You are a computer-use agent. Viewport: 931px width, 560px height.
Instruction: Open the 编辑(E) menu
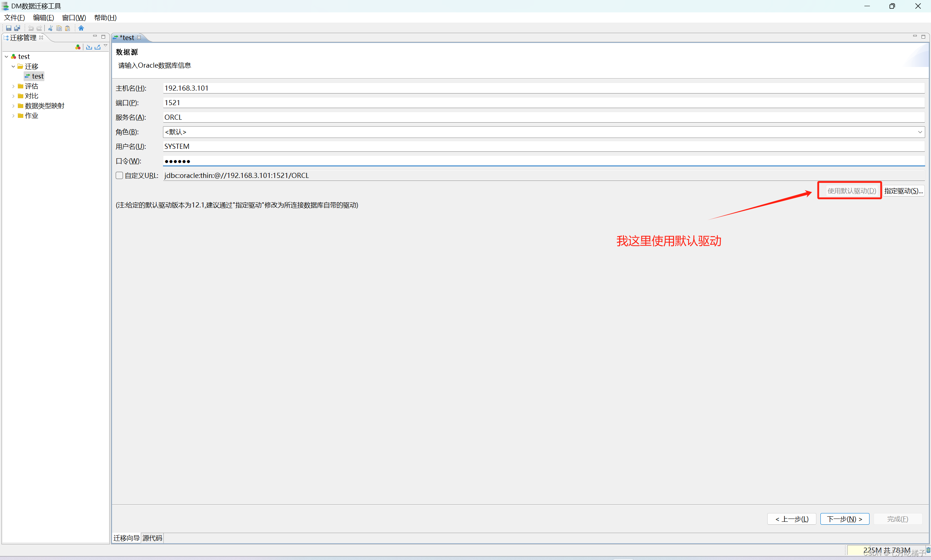[43, 18]
